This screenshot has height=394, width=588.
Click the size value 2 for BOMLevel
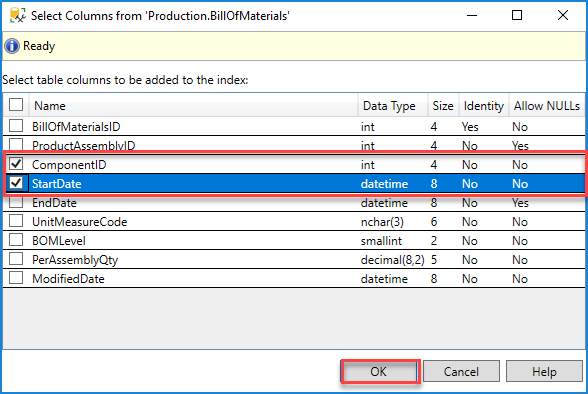[x=434, y=241]
